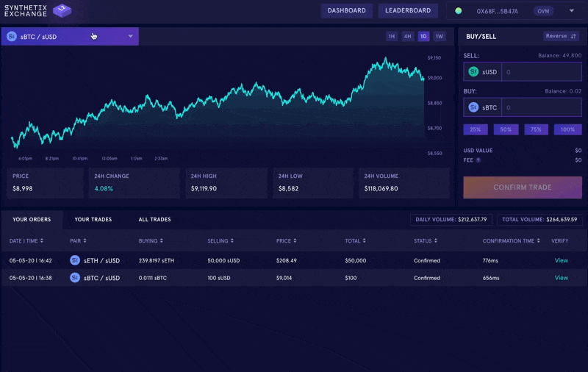Choose the 25% balance amount
The height and width of the screenshot is (372, 588).
pyautogui.click(x=476, y=129)
